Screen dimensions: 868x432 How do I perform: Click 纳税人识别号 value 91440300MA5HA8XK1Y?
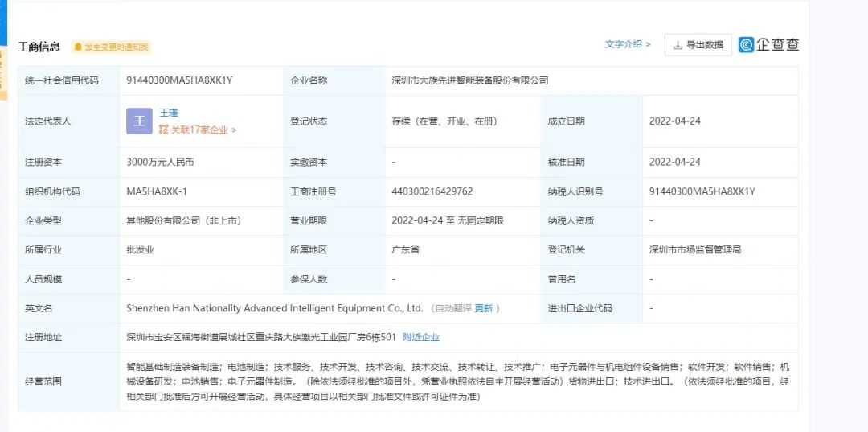(702, 191)
